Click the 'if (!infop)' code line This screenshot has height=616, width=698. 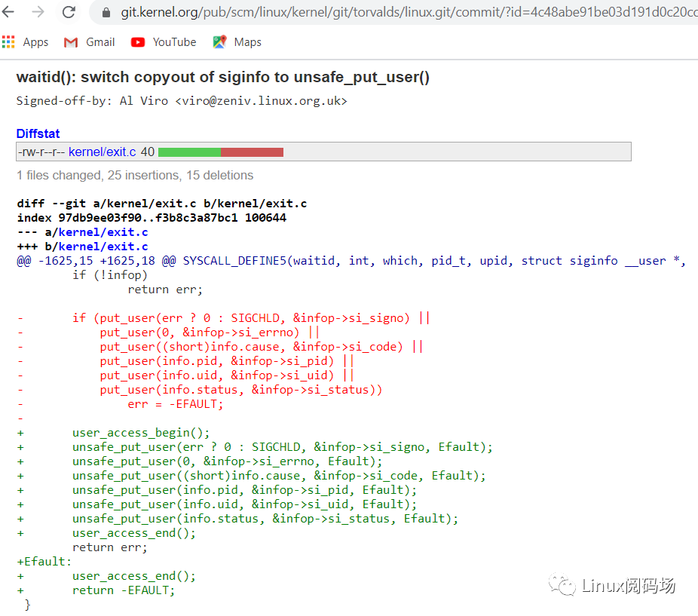pyautogui.click(x=110, y=275)
